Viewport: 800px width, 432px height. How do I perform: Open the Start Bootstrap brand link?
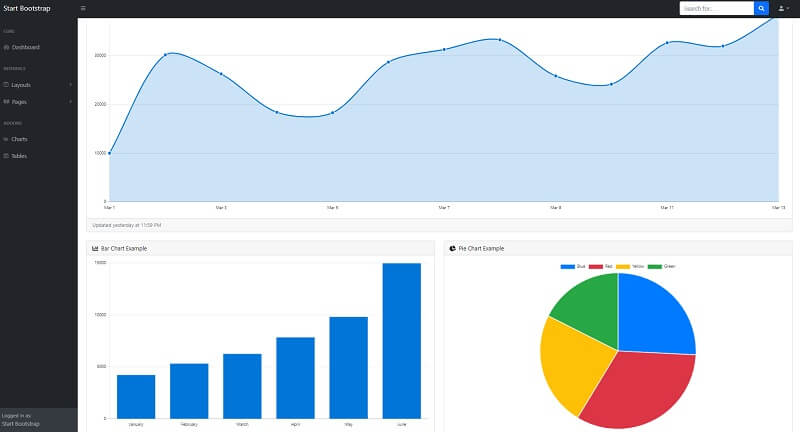click(x=27, y=8)
